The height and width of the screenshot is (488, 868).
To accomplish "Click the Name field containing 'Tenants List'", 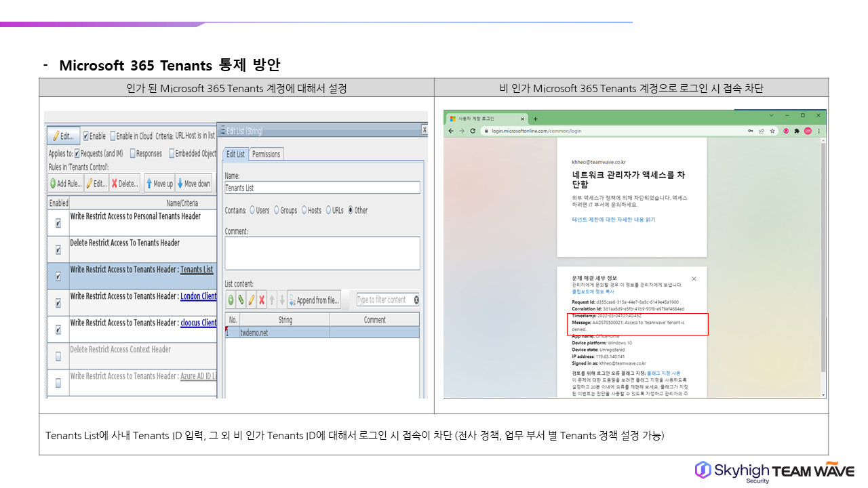I will 322,188.
